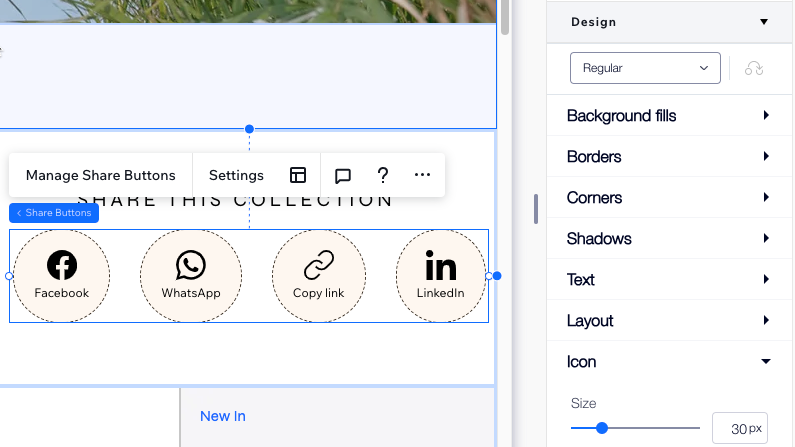This screenshot has width=795, height=447.
Task: Open help with the question mark icon
Action: pyautogui.click(x=383, y=175)
